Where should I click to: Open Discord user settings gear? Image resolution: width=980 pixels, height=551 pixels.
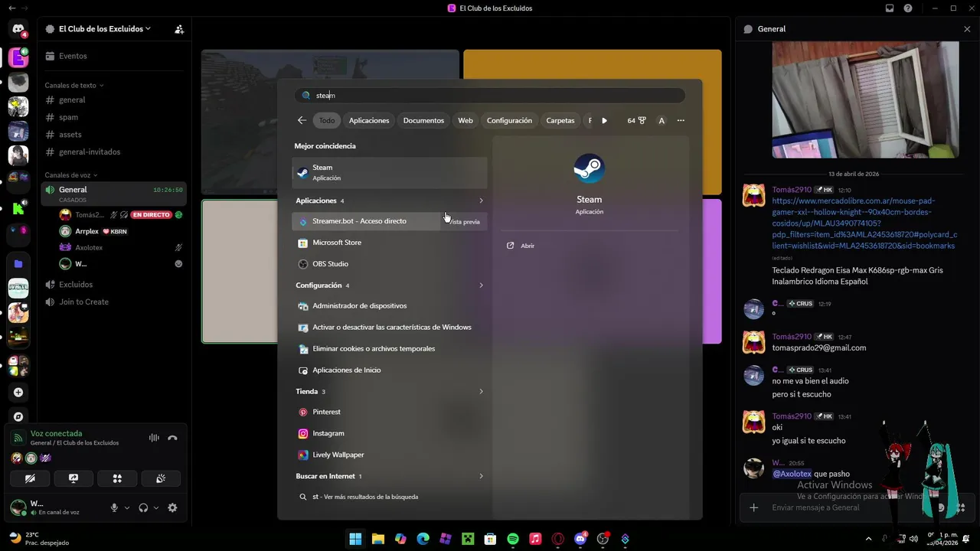[x=172, y=507]
